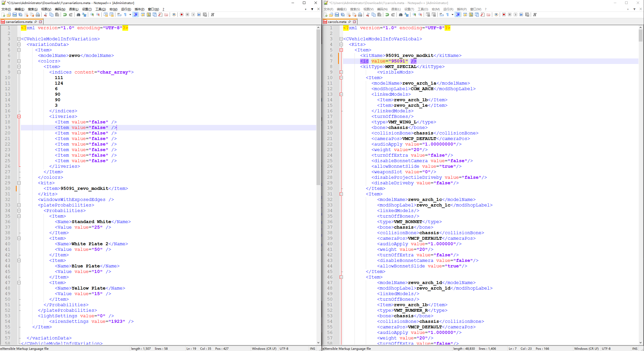Click line 30 text 95091_revo_modkit in carvariations.meta
The image size is (644, 351).
click(x=84, y=189)
